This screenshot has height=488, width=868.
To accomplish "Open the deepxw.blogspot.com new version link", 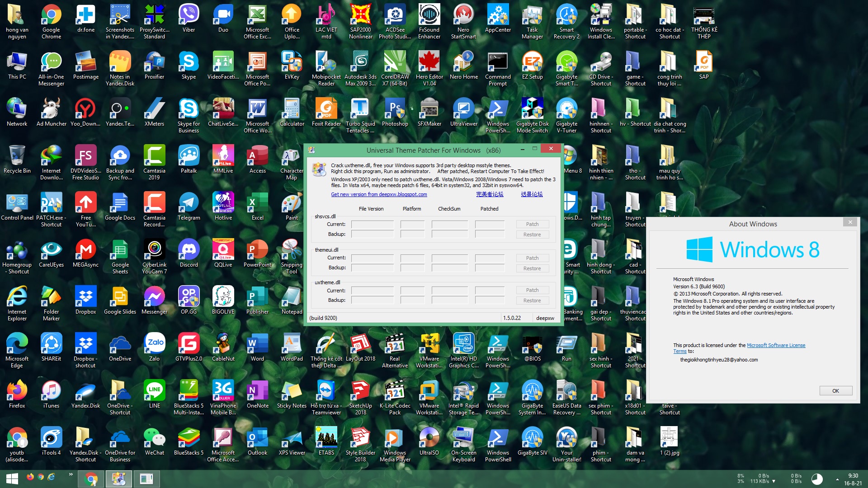I will [x=379, y=194].
